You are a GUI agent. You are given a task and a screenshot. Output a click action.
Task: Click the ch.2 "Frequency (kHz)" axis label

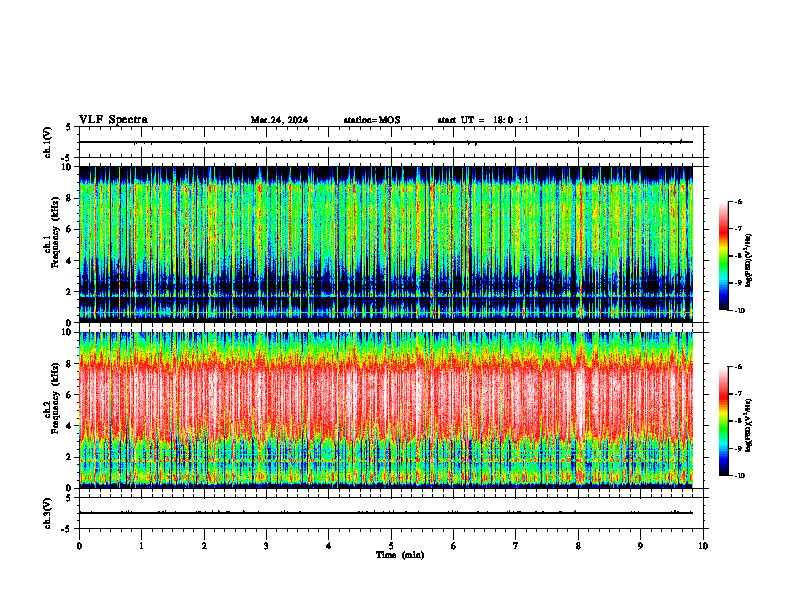[54, 400]
